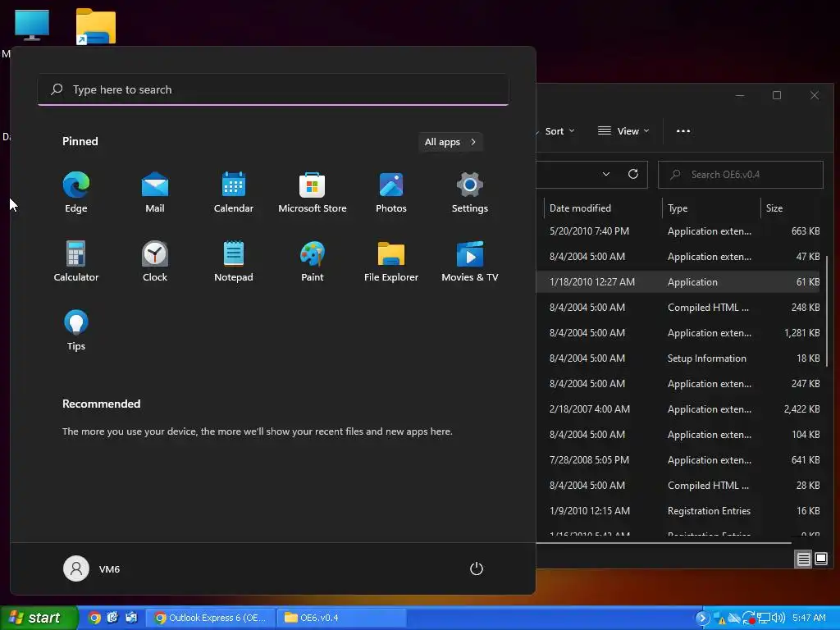Switch to OE6.v0.4 taskbar window
Image resolution: width=840 pixels, height=630 pixels.
pos(342,618)
